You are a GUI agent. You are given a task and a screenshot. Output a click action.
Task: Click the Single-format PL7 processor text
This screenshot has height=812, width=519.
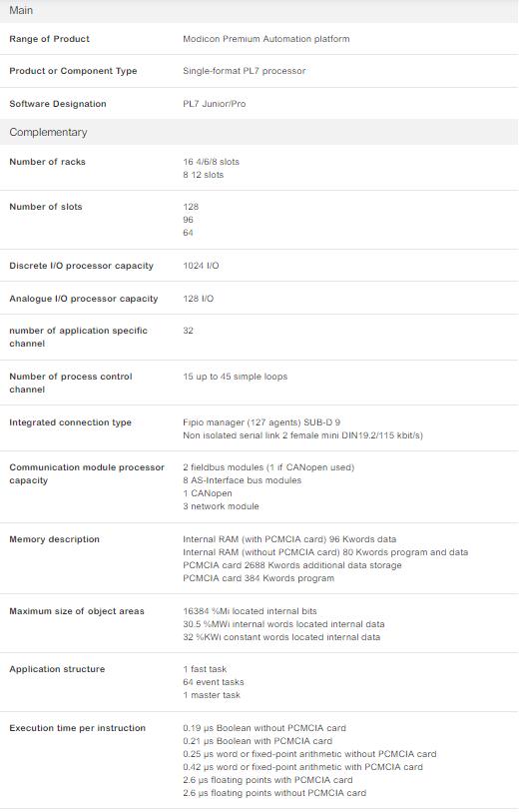pos(245,71)
